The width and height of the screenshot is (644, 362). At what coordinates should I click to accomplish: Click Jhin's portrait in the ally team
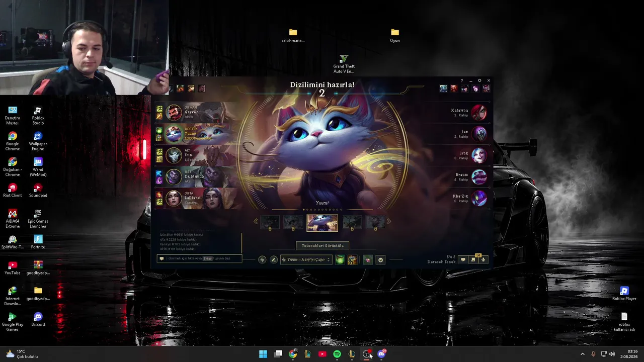174,155
